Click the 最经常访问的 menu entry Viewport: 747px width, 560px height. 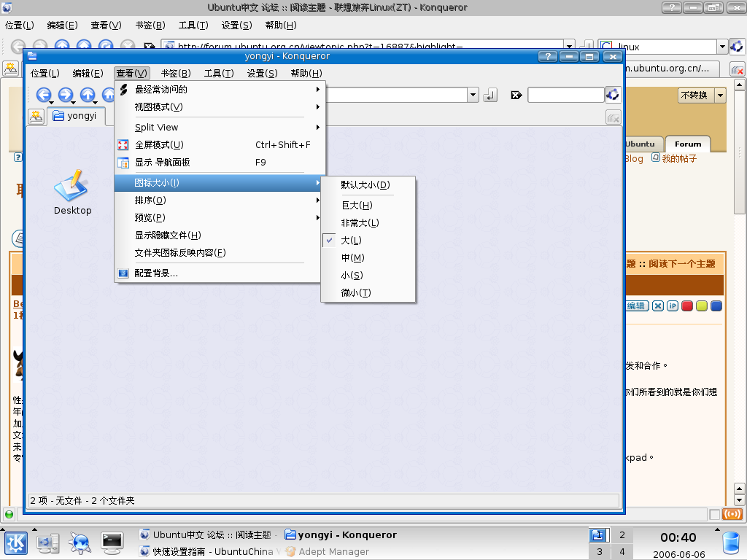click(220, 90)
